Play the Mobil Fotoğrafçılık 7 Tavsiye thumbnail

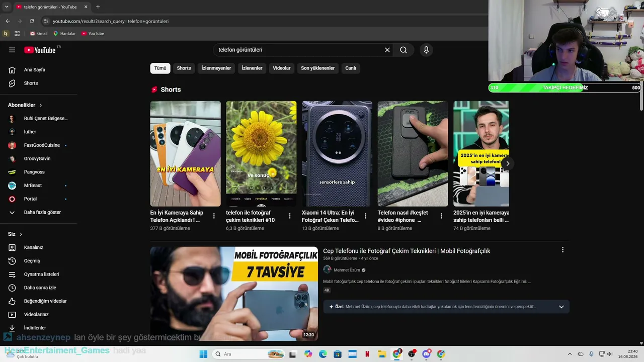pos(234,294)
